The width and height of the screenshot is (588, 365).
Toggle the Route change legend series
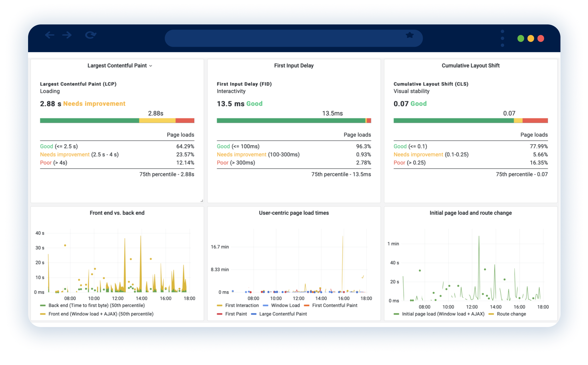point(511,314)
